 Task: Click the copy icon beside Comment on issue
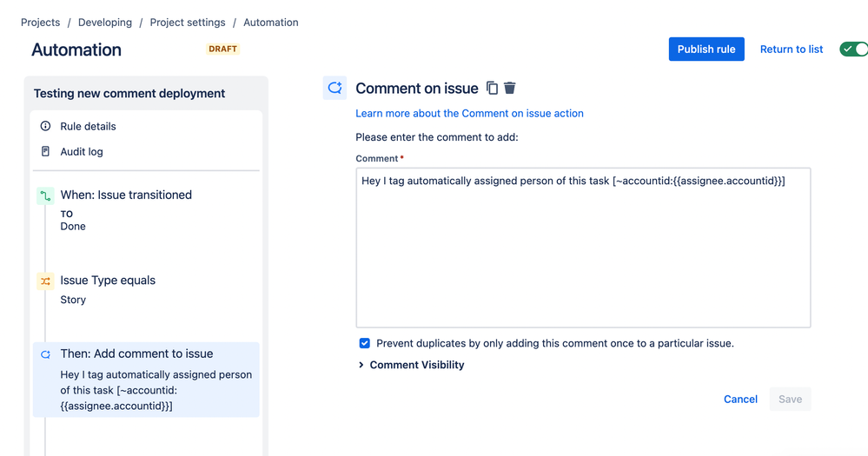click(492, 88)
